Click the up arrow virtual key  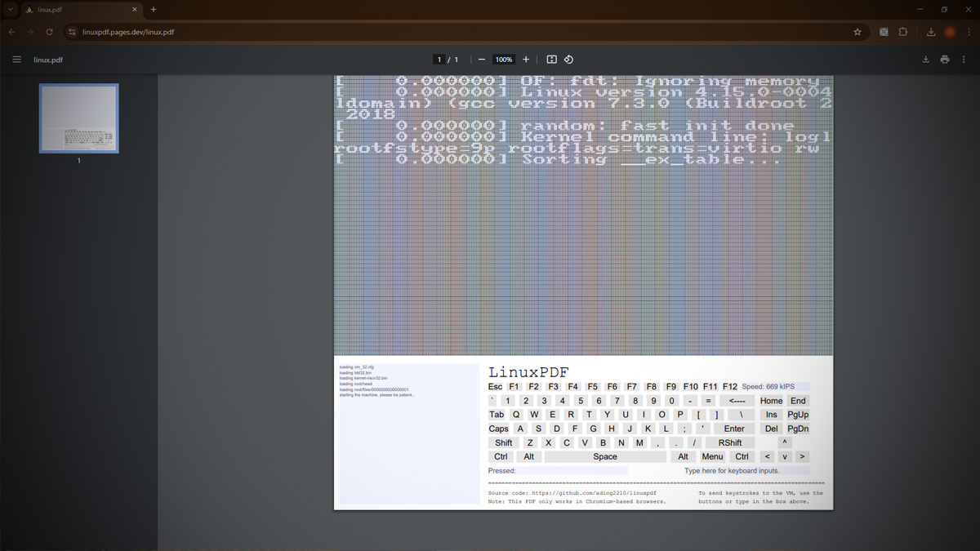point(785,442)
